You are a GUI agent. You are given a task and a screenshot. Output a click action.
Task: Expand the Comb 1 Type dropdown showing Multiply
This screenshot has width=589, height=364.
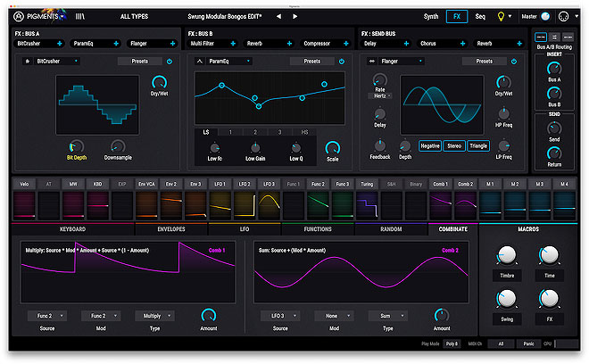pos(154,316)
